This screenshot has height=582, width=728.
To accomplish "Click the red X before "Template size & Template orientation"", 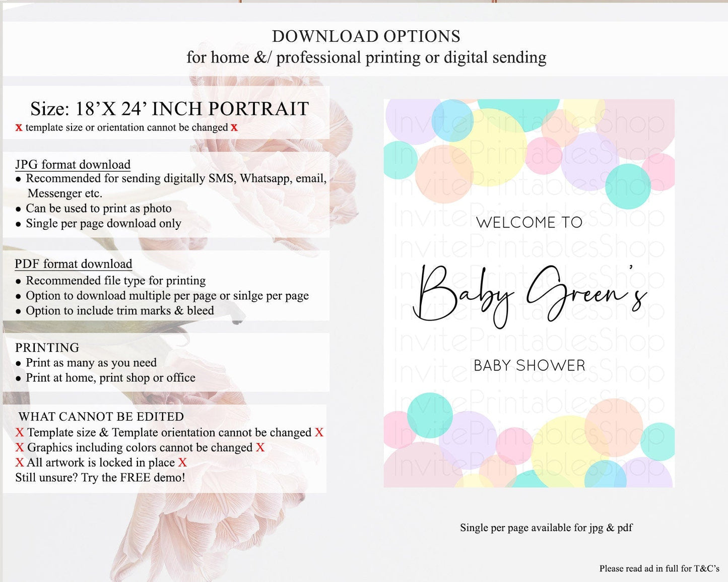I will click(20, 433).
